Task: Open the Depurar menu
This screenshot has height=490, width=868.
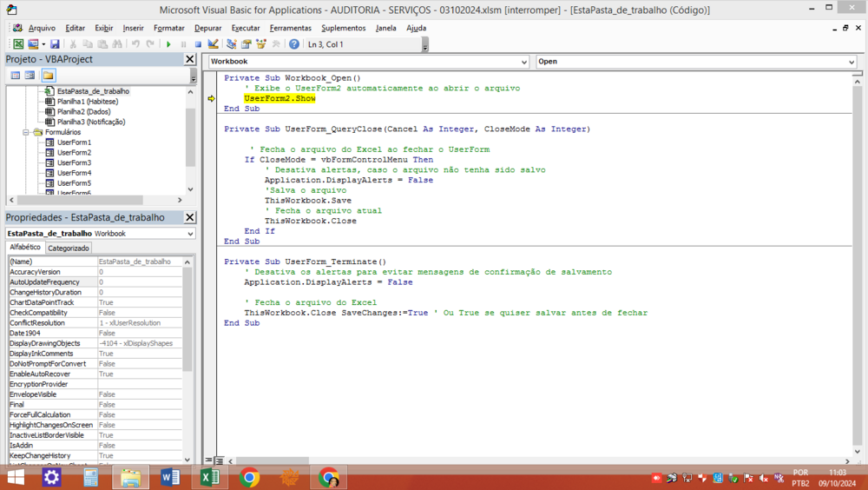Action: [x=207, y=28]
